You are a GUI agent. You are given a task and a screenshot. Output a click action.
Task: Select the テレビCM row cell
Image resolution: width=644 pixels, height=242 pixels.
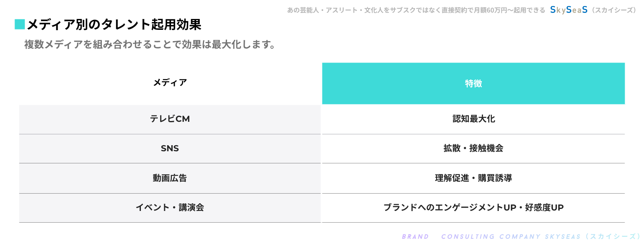point(170,119)
